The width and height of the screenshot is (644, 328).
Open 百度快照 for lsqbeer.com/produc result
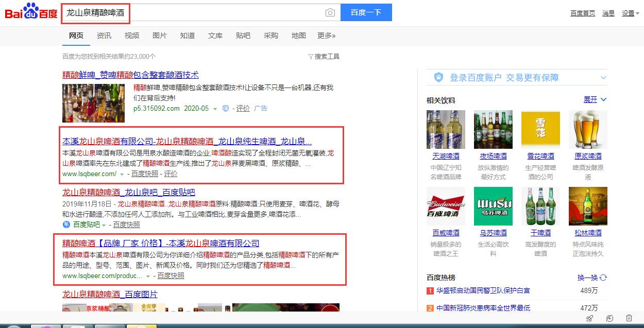(171, 276)
